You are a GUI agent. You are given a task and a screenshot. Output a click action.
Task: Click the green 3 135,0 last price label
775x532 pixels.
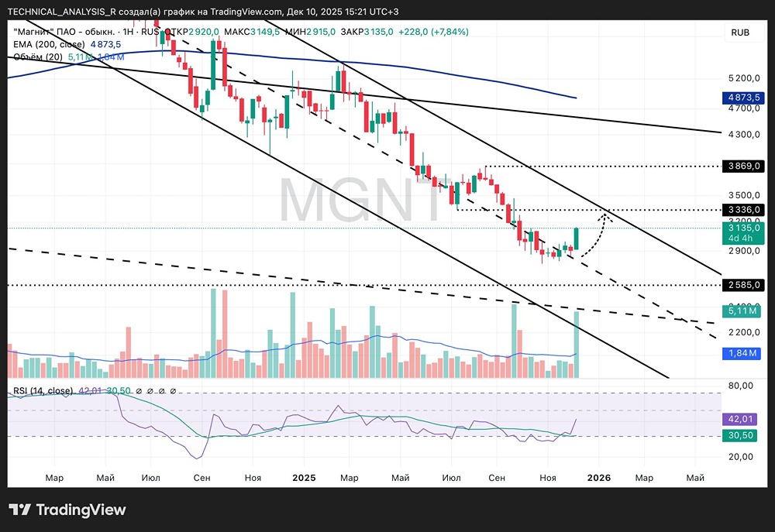pyautogui.click(x=743, y=232)
